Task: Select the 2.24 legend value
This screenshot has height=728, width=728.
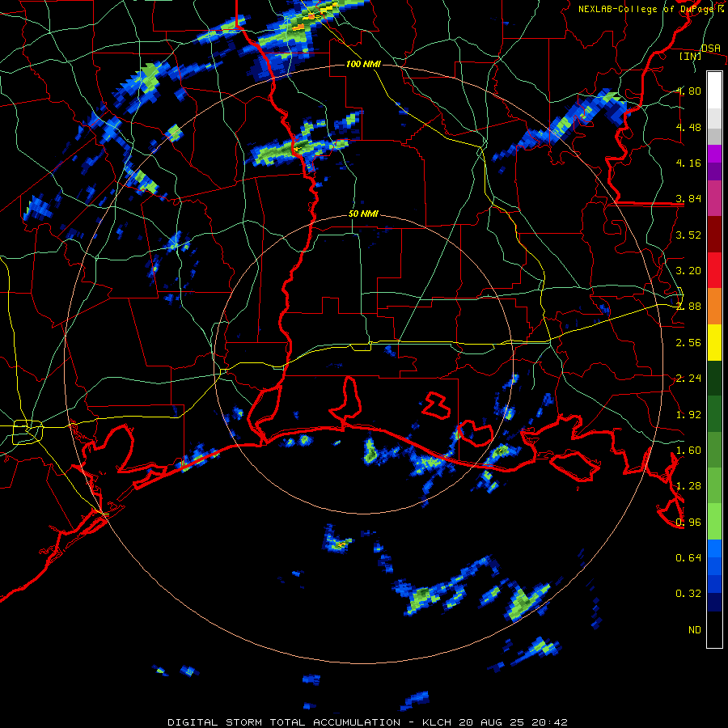Action: click(688, 379)
